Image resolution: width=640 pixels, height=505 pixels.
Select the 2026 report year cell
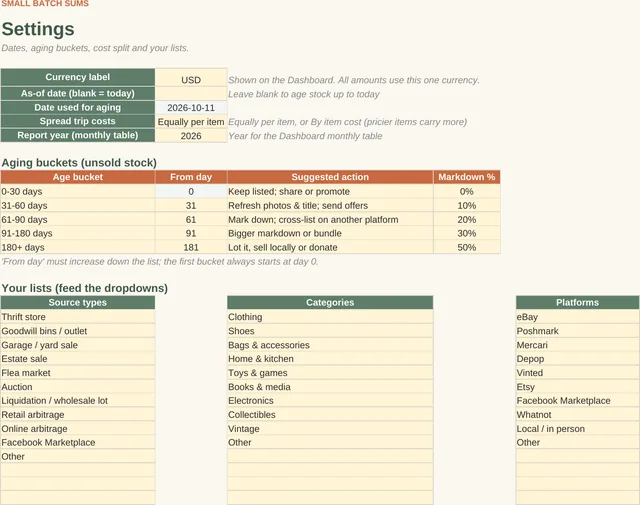[x=191, y=136]
